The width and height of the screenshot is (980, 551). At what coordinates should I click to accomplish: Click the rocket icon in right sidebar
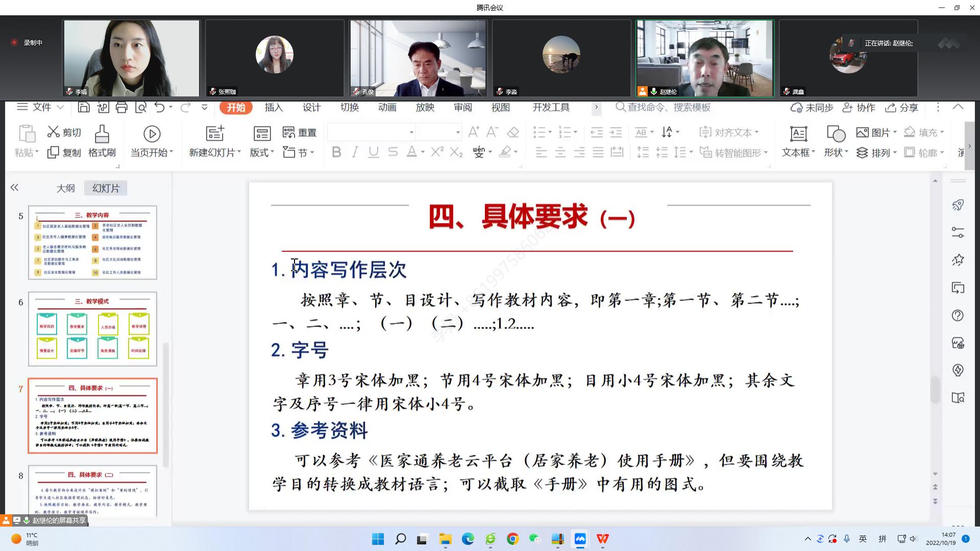(x=958, y=205)
